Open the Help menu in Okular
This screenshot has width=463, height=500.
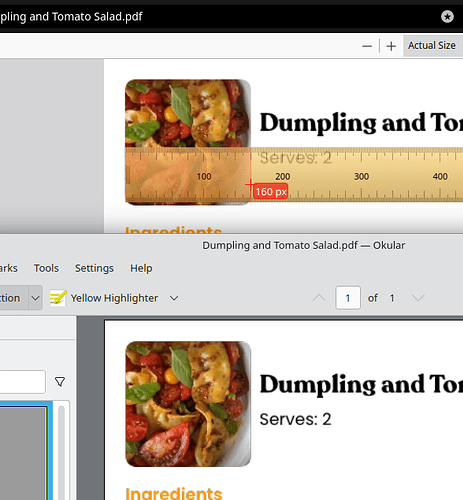tap(141, 268)
